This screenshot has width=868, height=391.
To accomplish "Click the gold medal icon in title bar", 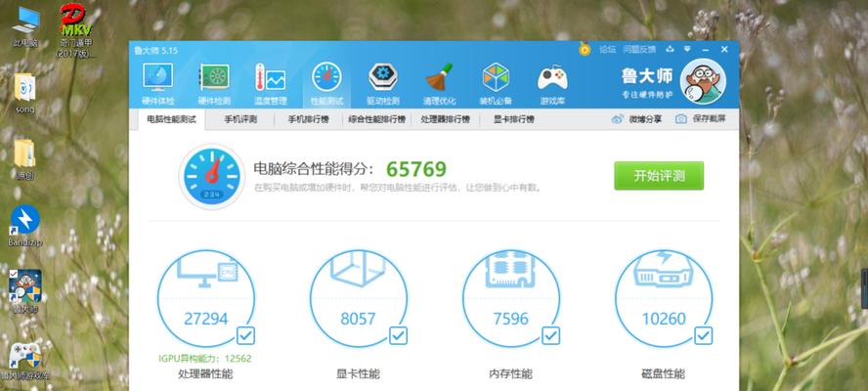I will pyautogui.click(x=585, y=49).
